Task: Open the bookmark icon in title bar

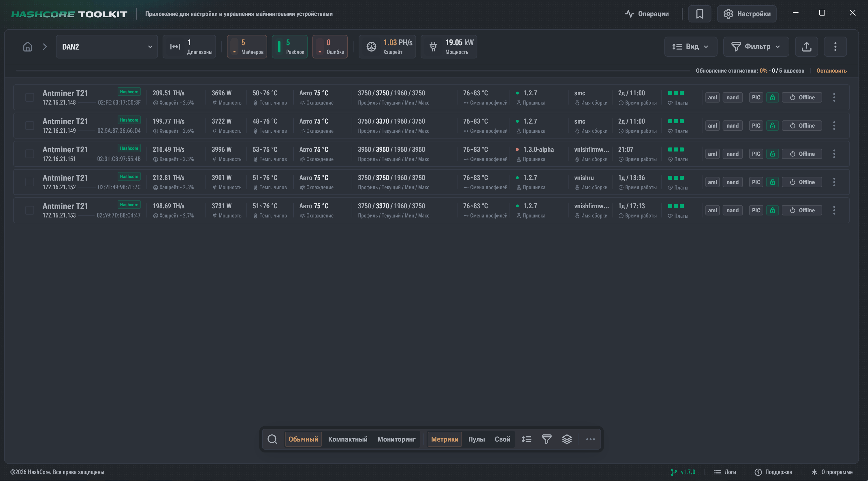Action: click(700, 14)
